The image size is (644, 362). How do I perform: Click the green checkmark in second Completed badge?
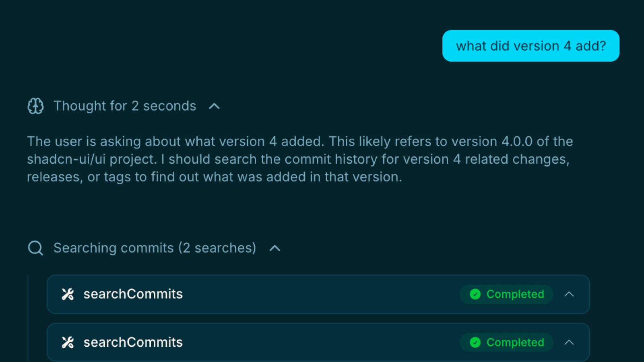475,342
